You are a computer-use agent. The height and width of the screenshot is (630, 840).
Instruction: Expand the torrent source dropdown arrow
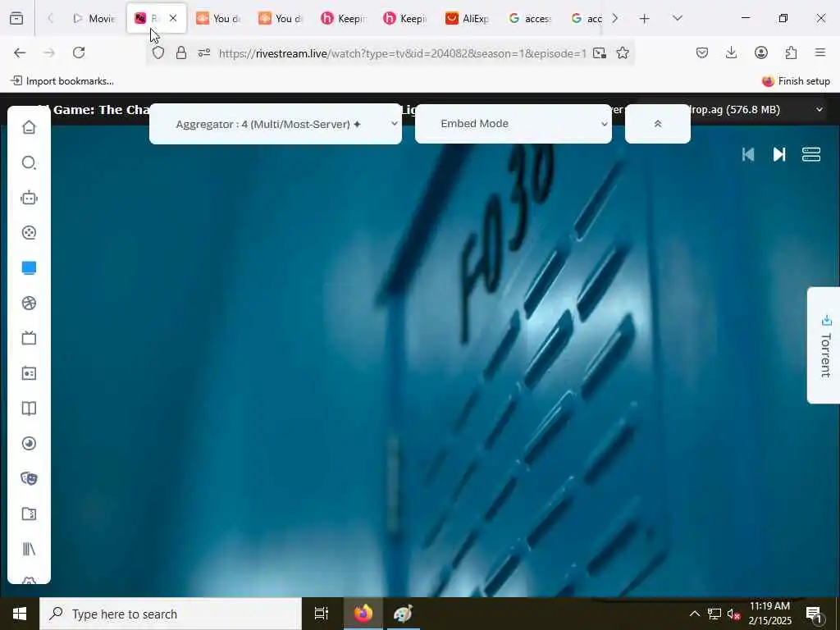tap(819, 110)
